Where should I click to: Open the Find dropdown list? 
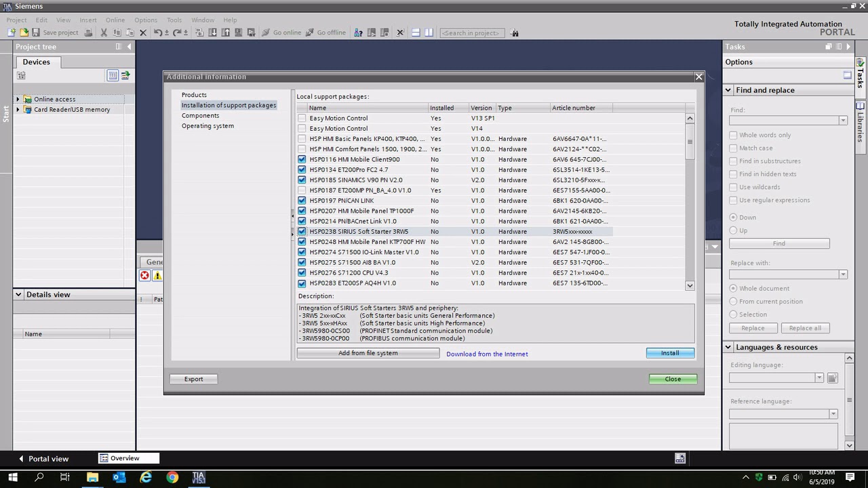tap(843, 120)
